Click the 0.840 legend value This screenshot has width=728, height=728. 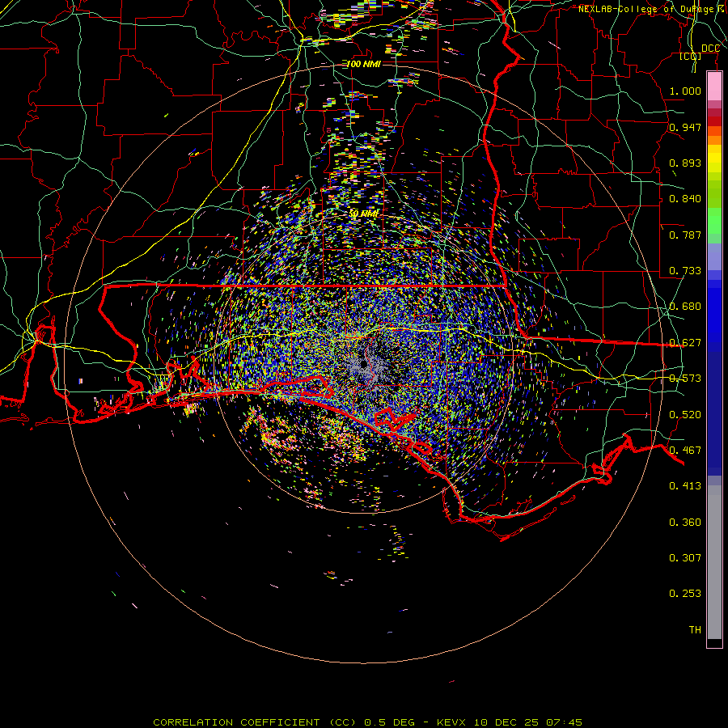point(685,199)
